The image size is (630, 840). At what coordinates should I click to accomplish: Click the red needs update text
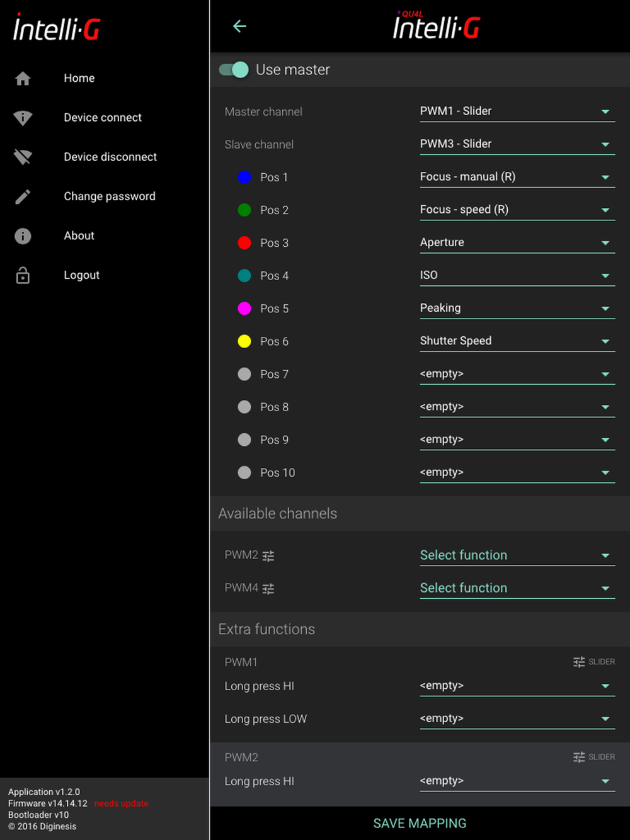[121, 803]
